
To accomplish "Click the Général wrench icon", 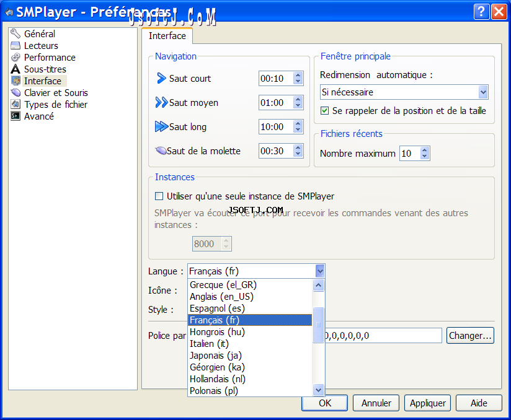I will pyautogui.click(x=16, y=33).
